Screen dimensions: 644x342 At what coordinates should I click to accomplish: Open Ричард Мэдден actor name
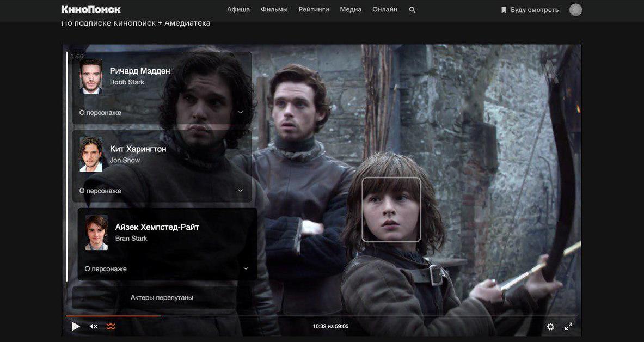tap(140, 71)
